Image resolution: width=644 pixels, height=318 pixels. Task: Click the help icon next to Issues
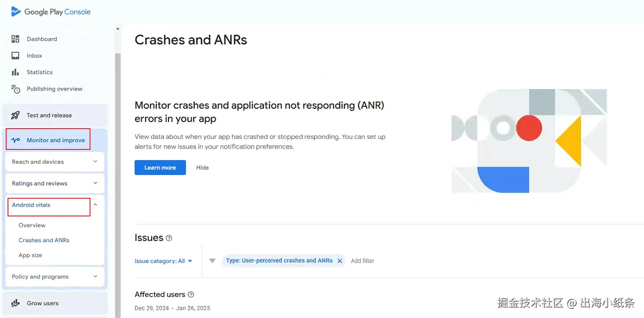(x=169, y=238)
